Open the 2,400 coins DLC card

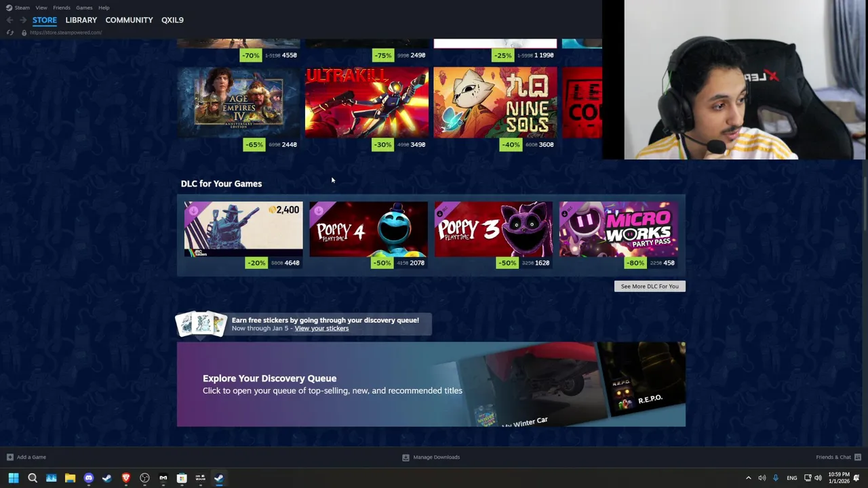[243, 229]
